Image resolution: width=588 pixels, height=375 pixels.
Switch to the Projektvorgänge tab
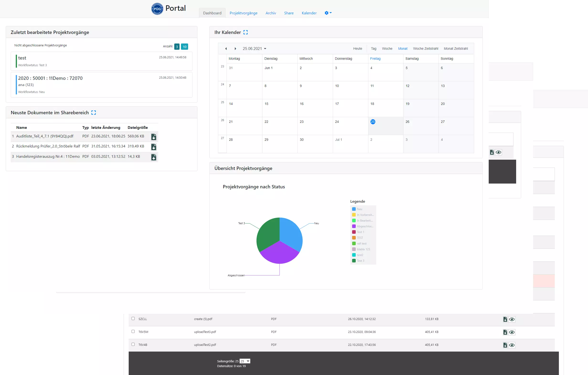click(x=243, y=13)
